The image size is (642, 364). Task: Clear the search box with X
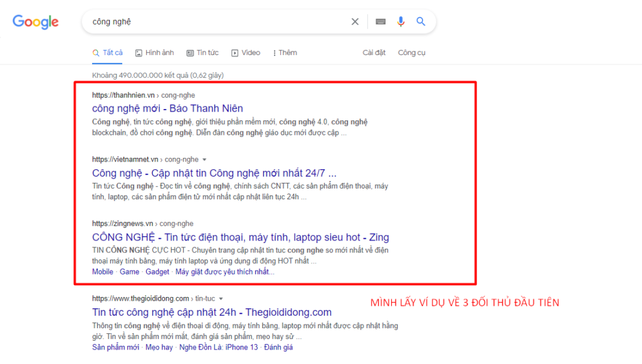pyautogui.click(x=355, y=22)
